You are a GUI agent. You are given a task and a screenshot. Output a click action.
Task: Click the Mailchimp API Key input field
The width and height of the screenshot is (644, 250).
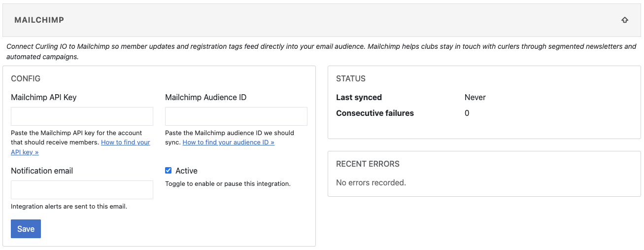[82, 116]
